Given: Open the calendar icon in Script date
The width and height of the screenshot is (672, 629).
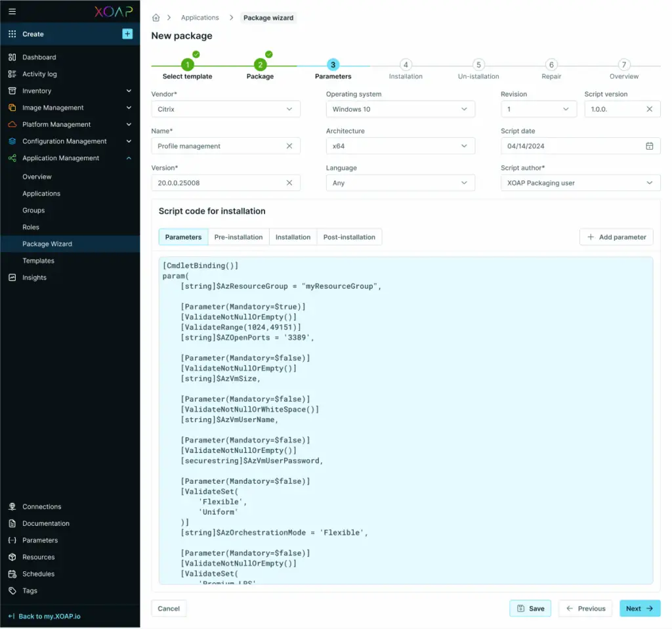Looking at the screenshot, I should click(649, 146).
